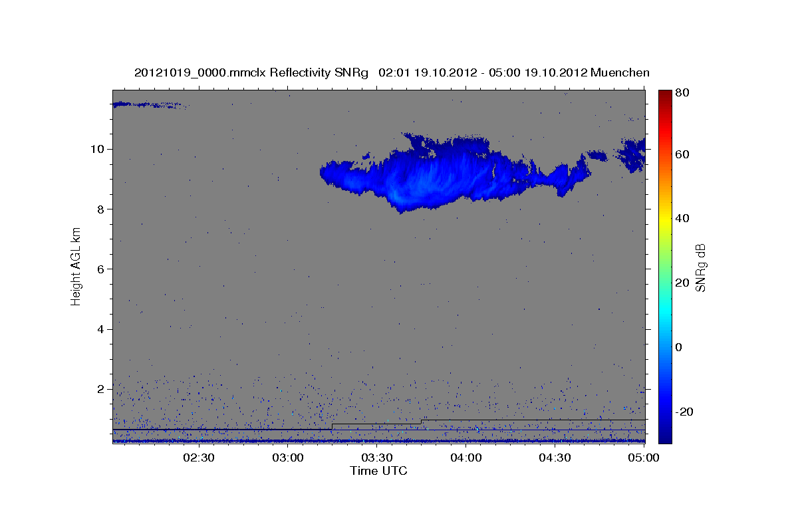Click the 03:00 time tick label
This screenshot has width=798, height=532.
pos(288,458)
